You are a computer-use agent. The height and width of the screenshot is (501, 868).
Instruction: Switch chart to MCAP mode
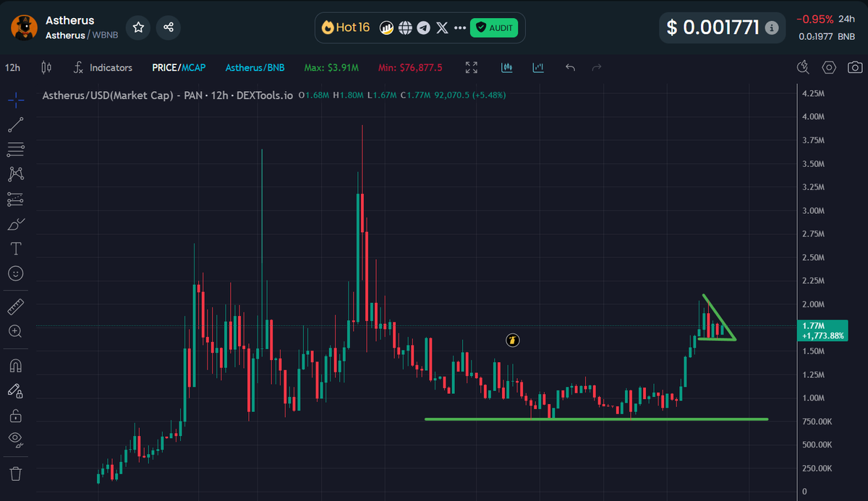click(192, 67)
